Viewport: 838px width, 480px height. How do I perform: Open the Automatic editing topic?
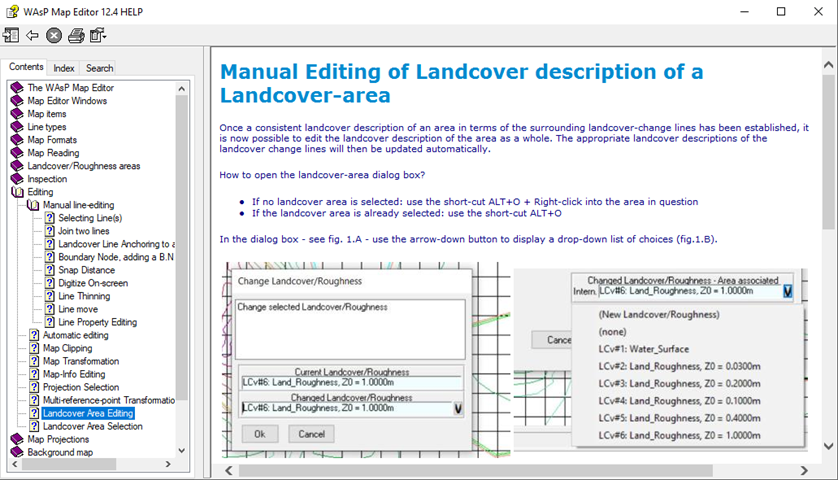75,335
